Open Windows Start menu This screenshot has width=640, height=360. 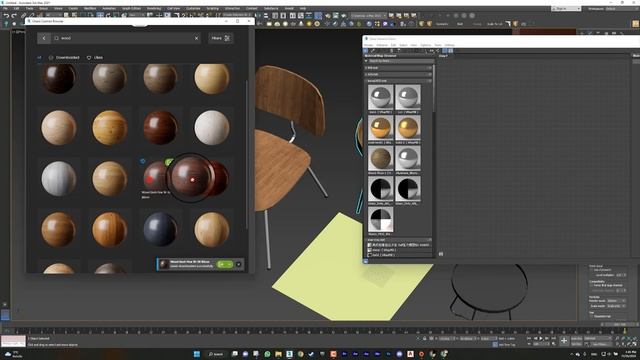point(196,354)
